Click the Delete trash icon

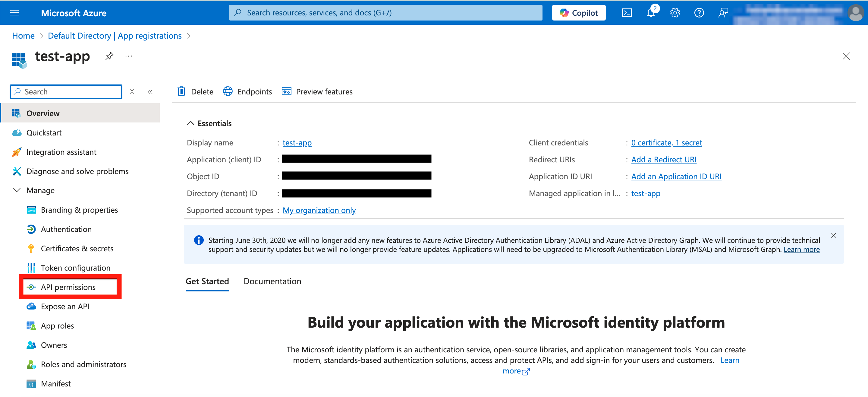[181, 91]
